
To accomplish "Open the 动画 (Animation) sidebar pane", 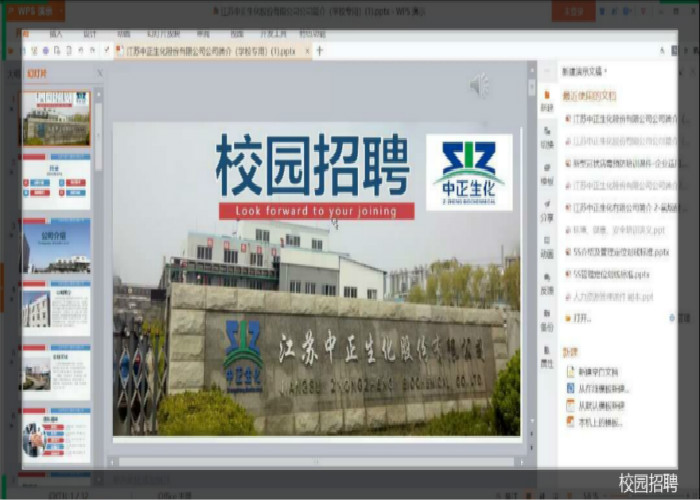I will [x=547, y=247].
